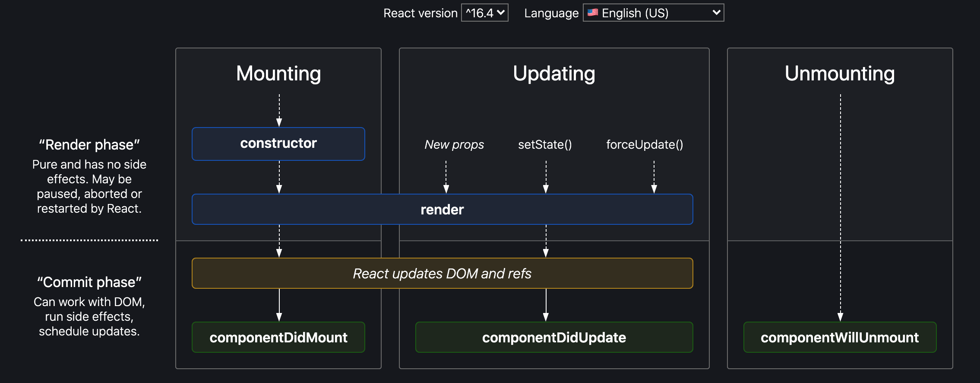Click the 'React updates DOM and refs' box
The width and height of the screenshot is (980, 383).
tap(442, 274)
